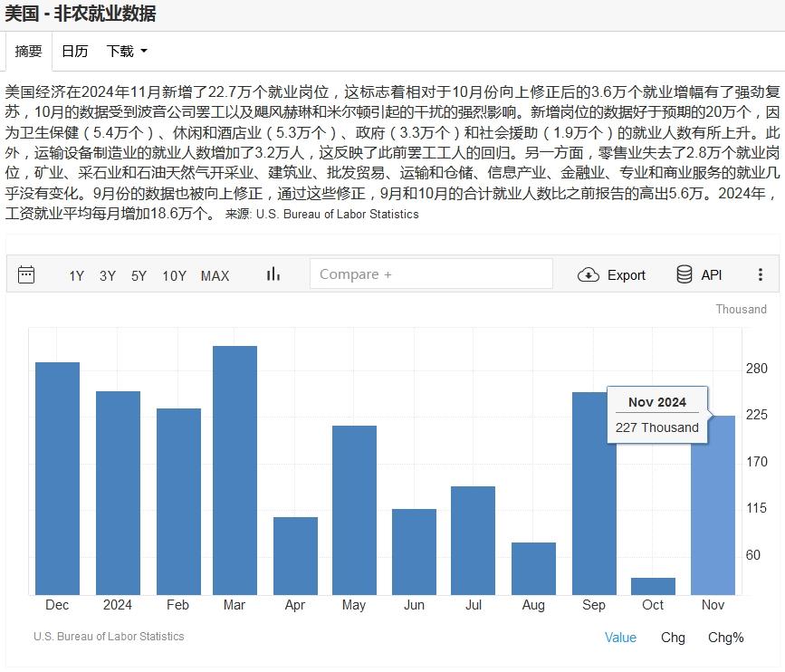Expand the 下载 dropdown menu

pos(127,52)
